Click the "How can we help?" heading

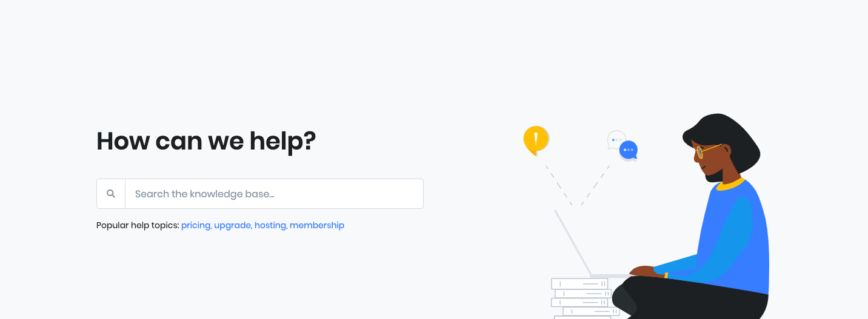206,141
